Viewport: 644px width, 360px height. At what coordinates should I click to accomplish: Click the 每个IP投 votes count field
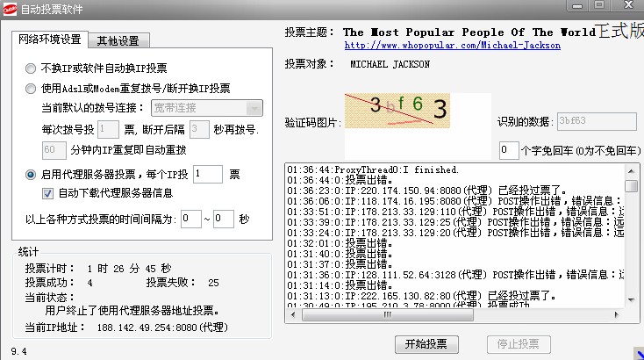(x=208, y=175)
